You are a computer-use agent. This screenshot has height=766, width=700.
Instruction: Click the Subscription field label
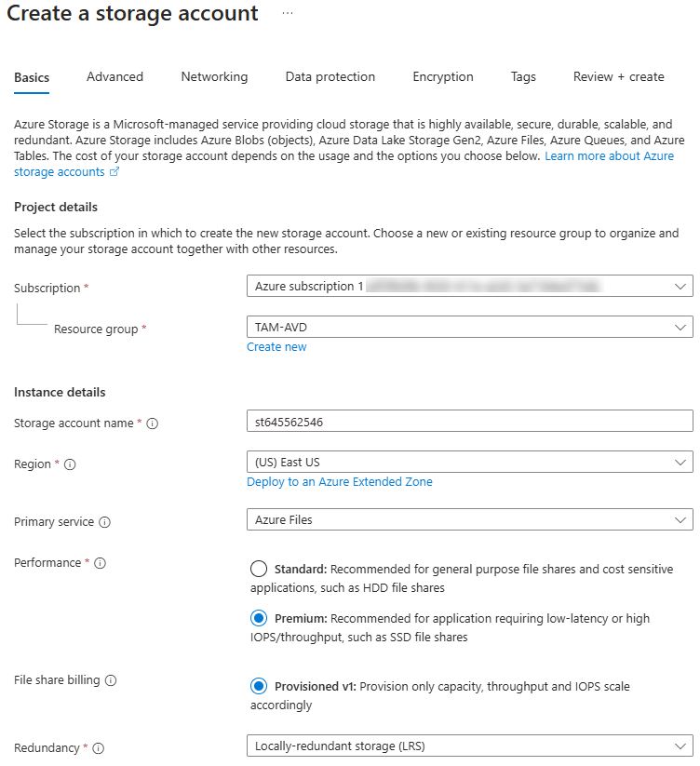(47, 289)
